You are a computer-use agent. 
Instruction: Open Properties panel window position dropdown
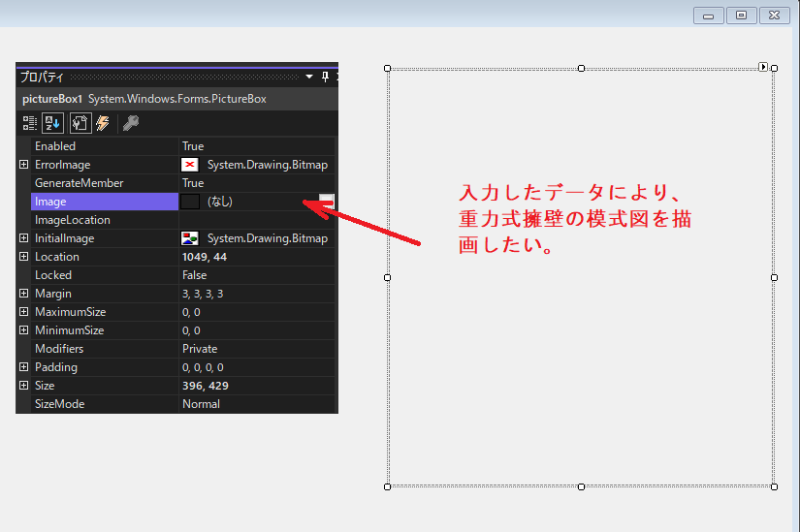(309, 77)
